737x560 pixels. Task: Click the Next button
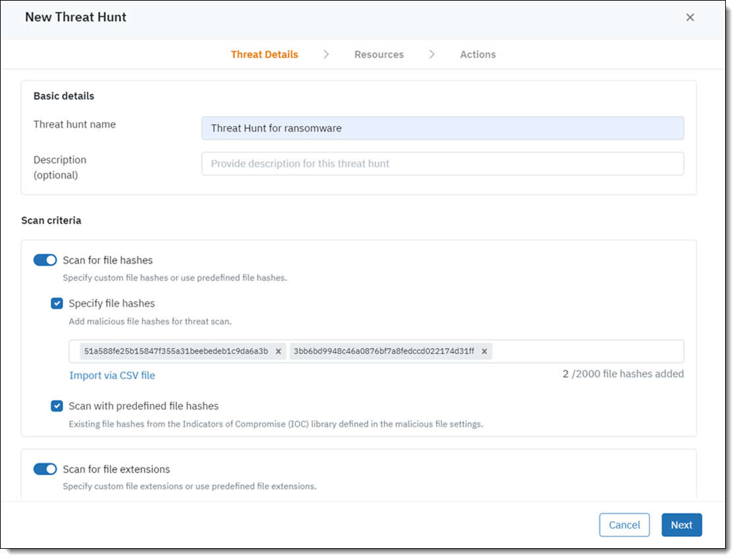(x=681, y=525)
